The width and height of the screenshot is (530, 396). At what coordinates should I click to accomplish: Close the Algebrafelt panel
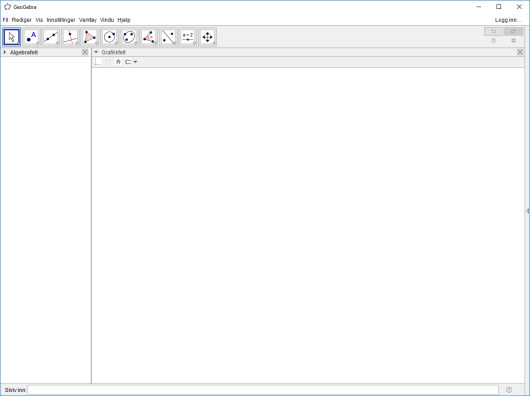pos(85,52)
